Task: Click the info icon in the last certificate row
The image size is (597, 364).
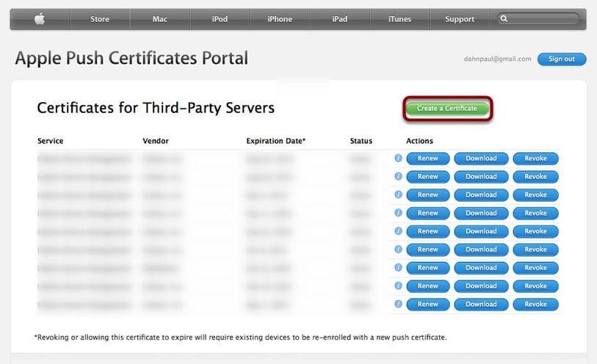Action: point(398,304)
